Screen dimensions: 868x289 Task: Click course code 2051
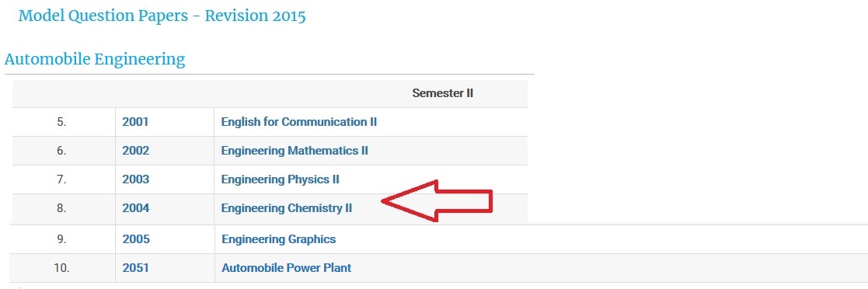pos(136,268)
